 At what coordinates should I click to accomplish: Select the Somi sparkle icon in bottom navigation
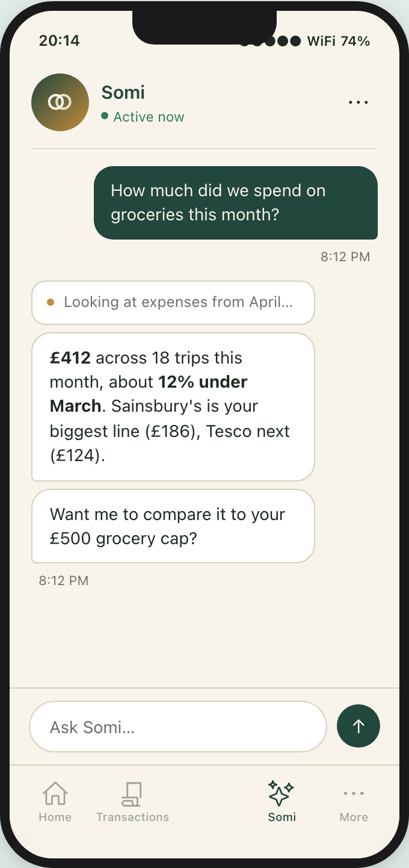[x=281, y=795]
